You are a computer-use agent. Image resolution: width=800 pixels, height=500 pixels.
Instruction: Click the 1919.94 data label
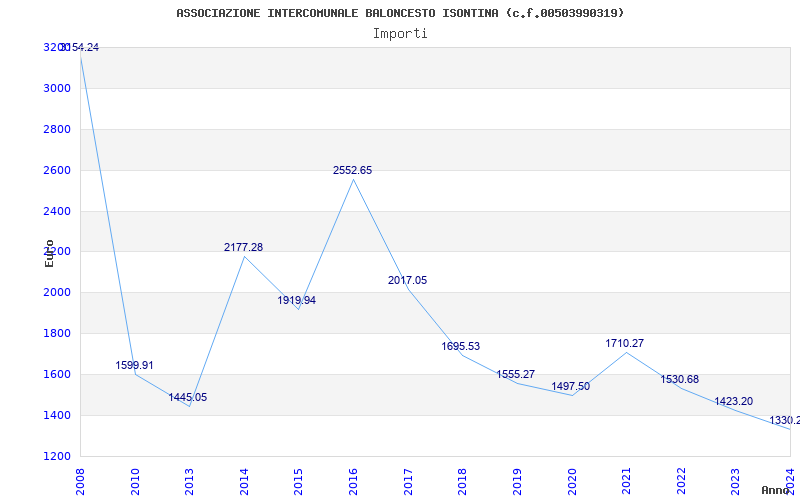[296, 301]
